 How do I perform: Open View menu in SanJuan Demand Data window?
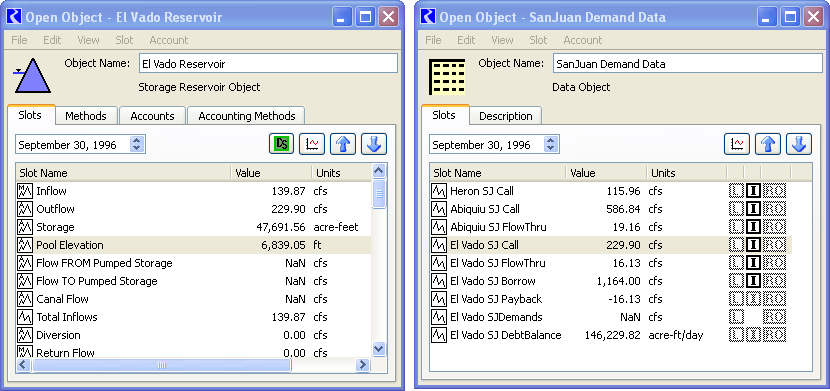pyautogui.click(x=502, y=40)
